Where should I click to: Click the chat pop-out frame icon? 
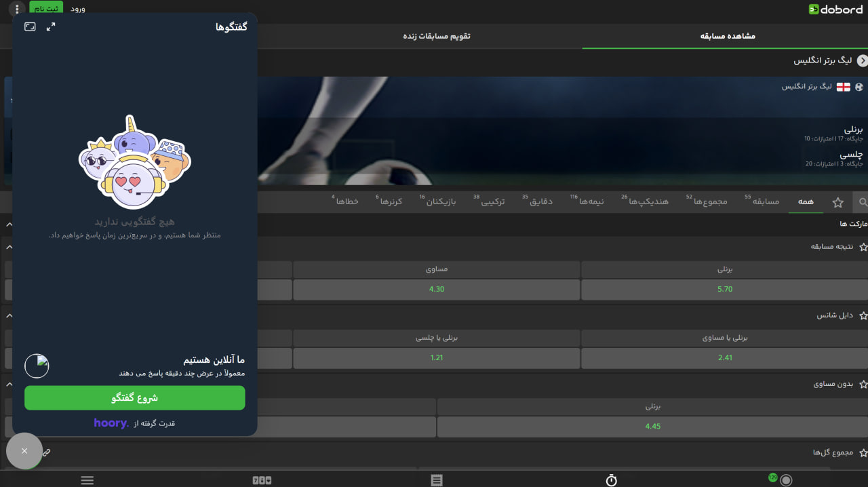(x=30, y=26)
